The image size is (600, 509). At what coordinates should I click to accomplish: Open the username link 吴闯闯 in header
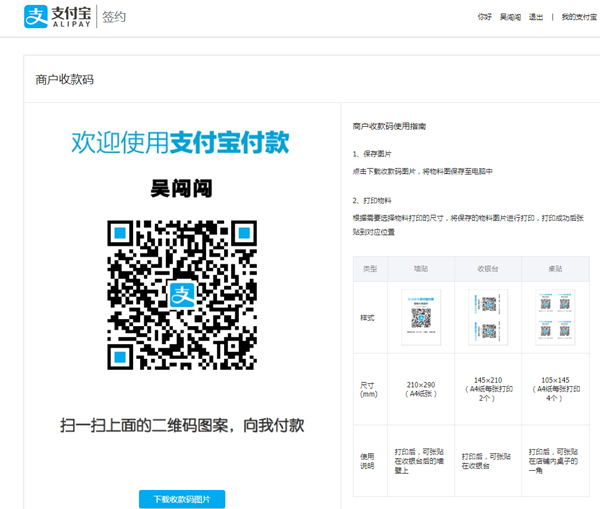pyautogui.click(x=510, y=17)
